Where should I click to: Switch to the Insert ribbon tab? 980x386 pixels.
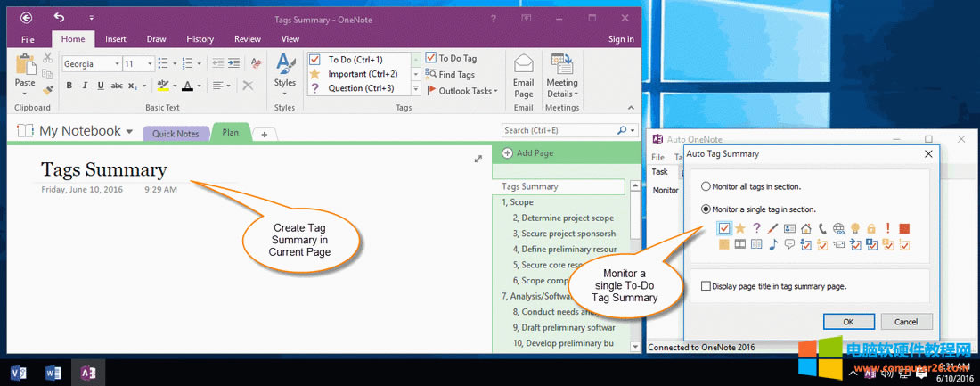(116, 39)
